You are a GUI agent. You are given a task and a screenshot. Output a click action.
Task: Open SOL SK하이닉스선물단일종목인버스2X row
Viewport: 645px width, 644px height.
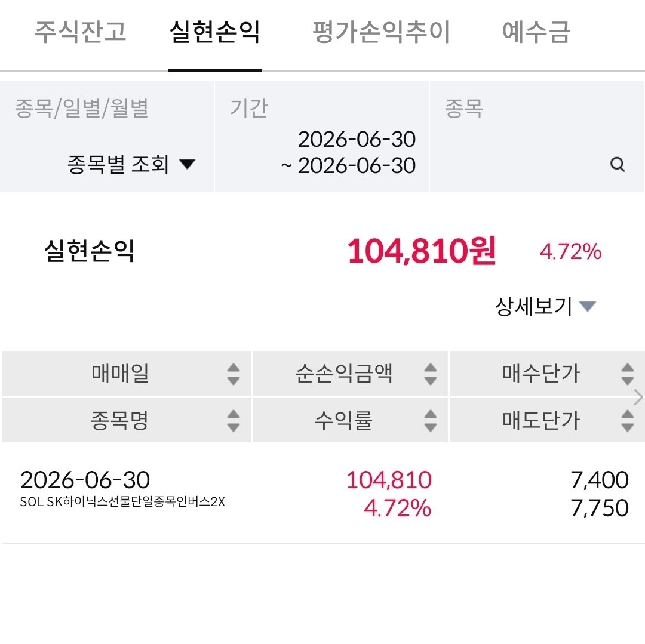(323, 493)
